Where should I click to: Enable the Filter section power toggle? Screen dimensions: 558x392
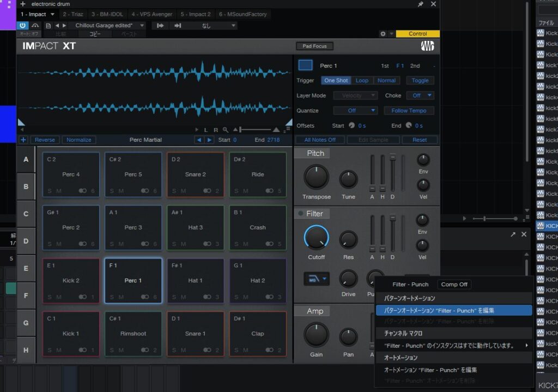point(300,214)
